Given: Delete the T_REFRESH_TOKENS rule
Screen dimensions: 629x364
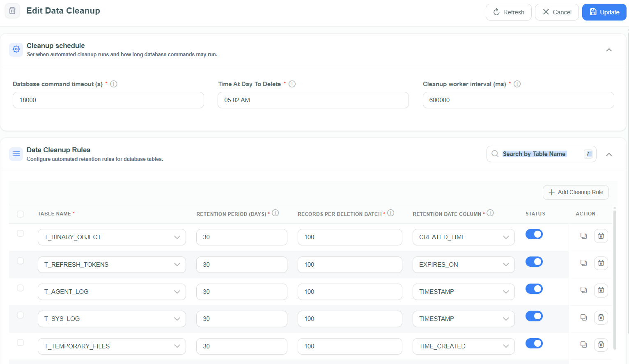Looking at the screenshot, I should [x=601, y=263].
